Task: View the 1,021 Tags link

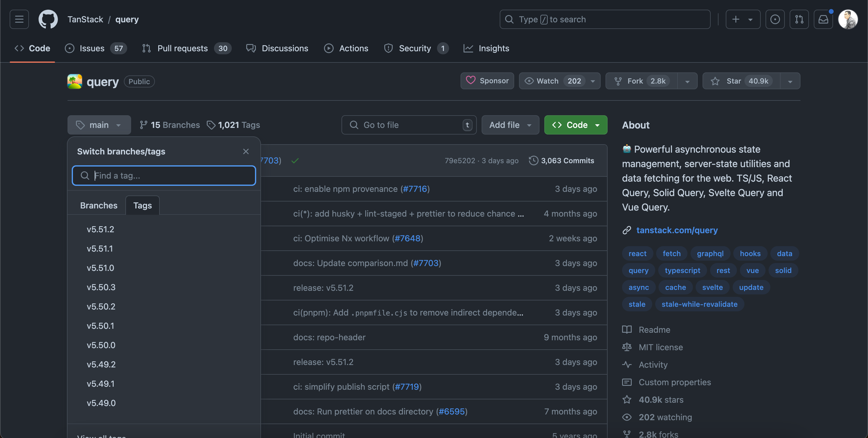Action: tap(233, 125)
